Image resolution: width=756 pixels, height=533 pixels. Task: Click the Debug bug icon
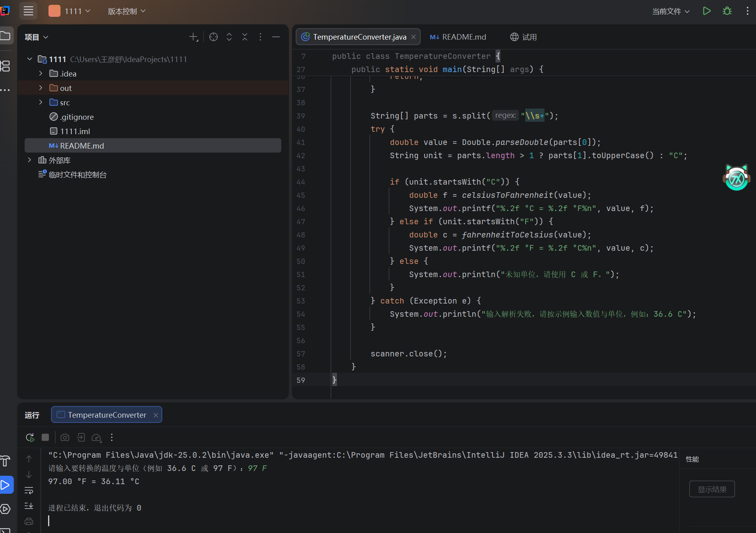point(727,11)
